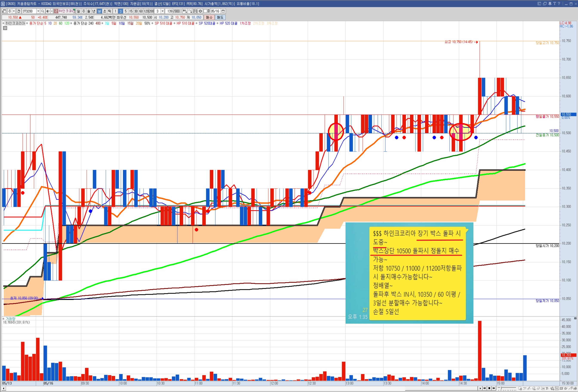Expand the 주 type dropdown arrow
The height and width of the screenshot is (392, 578).
[x=14, y=11]
